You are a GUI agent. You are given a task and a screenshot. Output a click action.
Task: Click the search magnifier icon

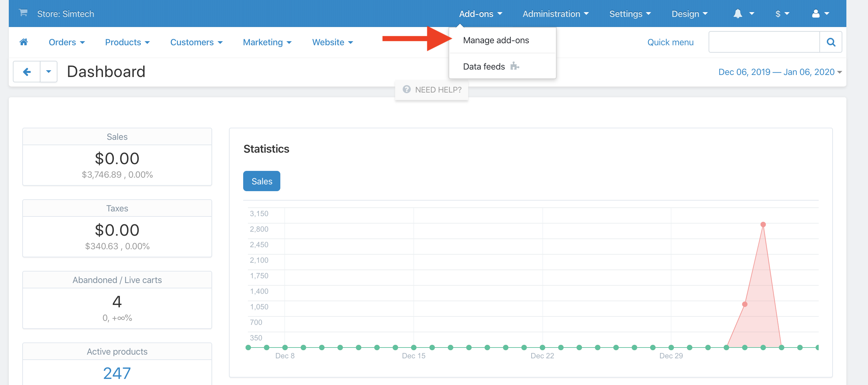831,42
